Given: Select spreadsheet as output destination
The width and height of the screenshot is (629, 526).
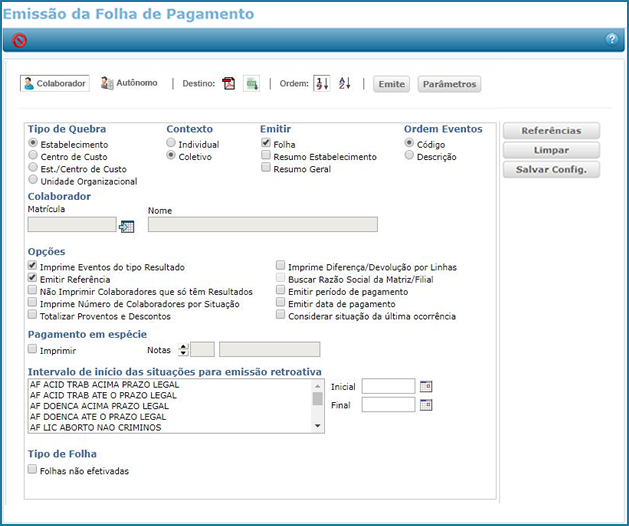Looking at the screenshot, I should coord(252,84).
